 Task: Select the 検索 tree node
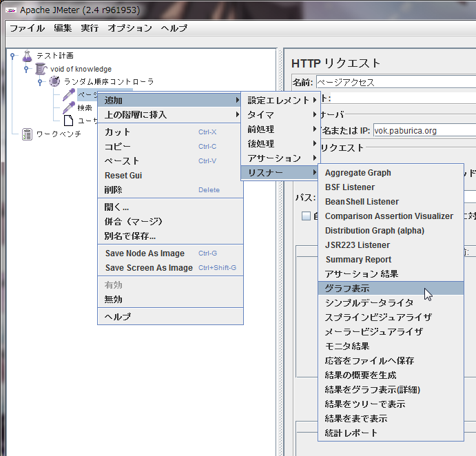pyautogui.click(x=85, y=107)
